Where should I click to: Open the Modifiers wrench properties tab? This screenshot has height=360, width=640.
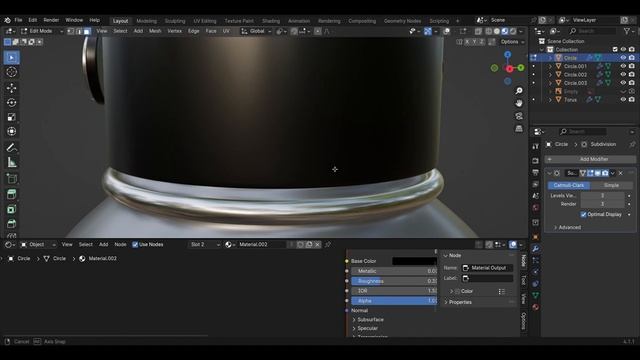click(536, 249)
